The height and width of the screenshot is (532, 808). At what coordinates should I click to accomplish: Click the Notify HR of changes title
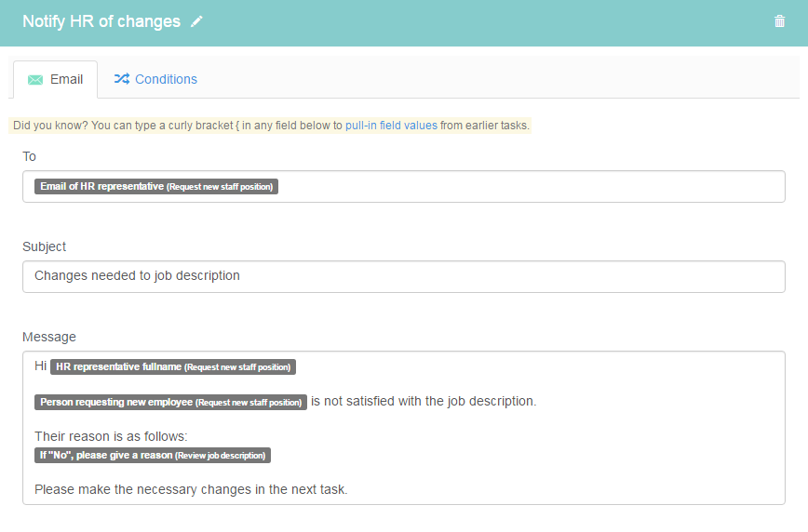click(x=101, y=21)
